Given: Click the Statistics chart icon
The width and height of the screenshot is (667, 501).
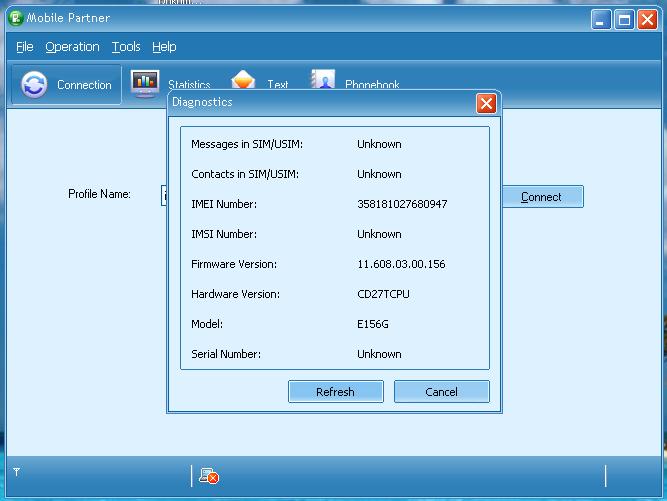Looking at the screenshot, I should [x=145, y=84].
